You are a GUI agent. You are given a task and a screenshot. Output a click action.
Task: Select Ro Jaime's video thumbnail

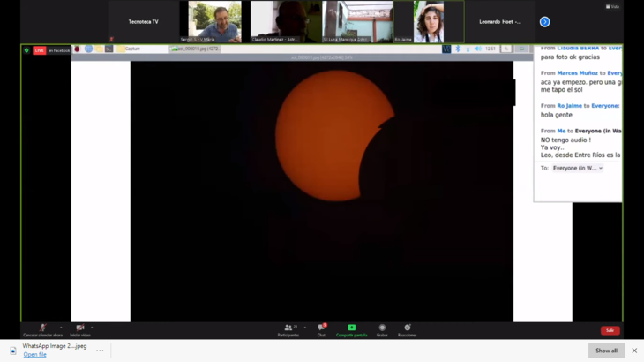pyautogui.click(x=429, y=22)
